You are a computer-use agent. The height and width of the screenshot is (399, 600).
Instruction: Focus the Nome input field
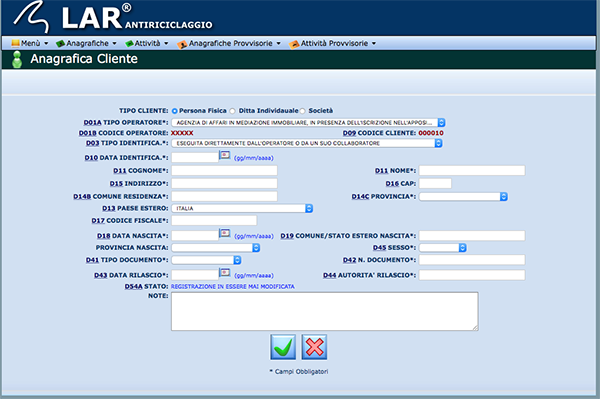coord(472,171)
